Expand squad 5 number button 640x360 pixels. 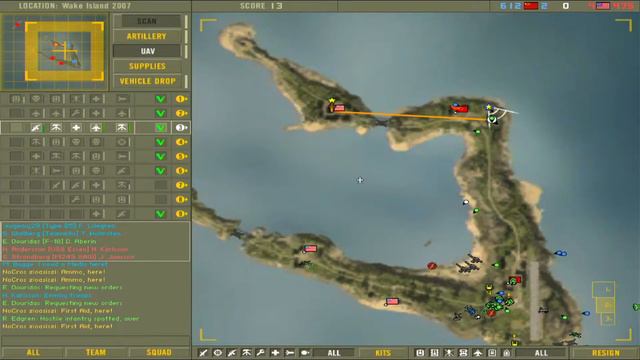(x=182, y=156)
